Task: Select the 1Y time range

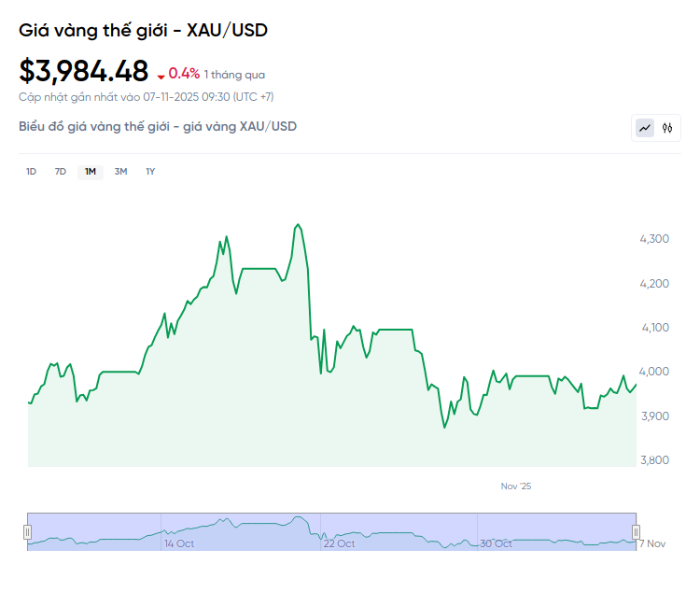Action: (x=150, y=171)
